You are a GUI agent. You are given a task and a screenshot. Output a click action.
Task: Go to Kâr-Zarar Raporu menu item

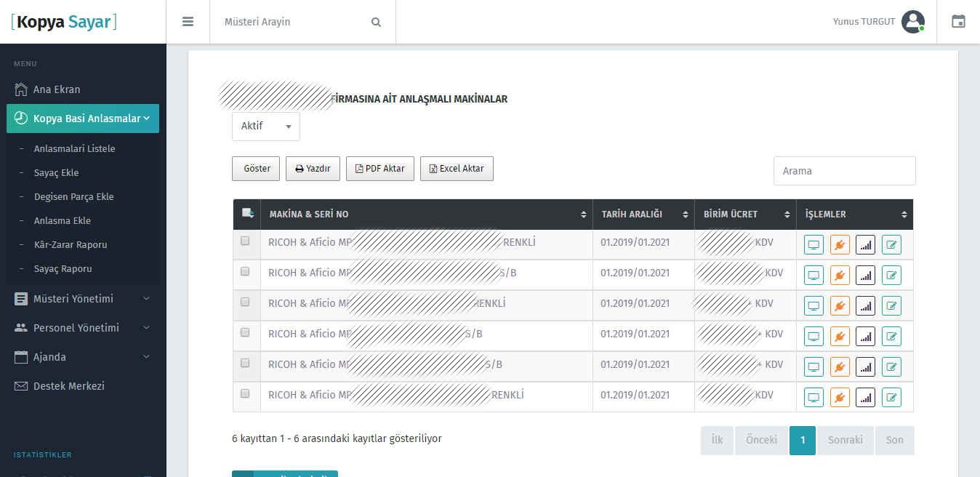point(71,245)
